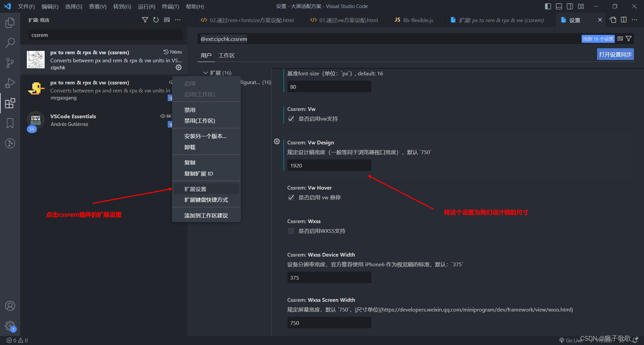This screenshot has width=644, height=345.
Task: Choose 卸载 in context menu
Action: (x=206, y=147)
